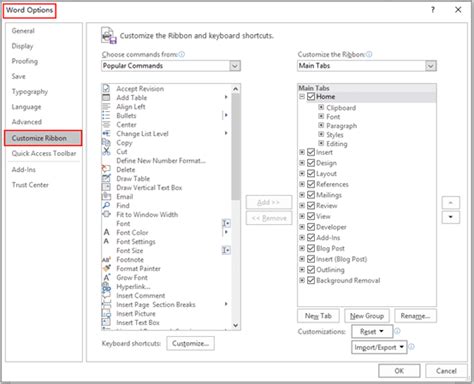Click the Insert Text Box icon
Image resolution: width=474 pixels, height=384 pixels.
(x=106, y=322)
